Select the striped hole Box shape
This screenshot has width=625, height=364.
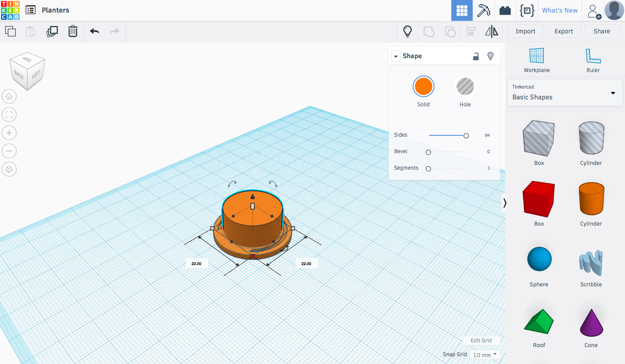tap(539, 138)
